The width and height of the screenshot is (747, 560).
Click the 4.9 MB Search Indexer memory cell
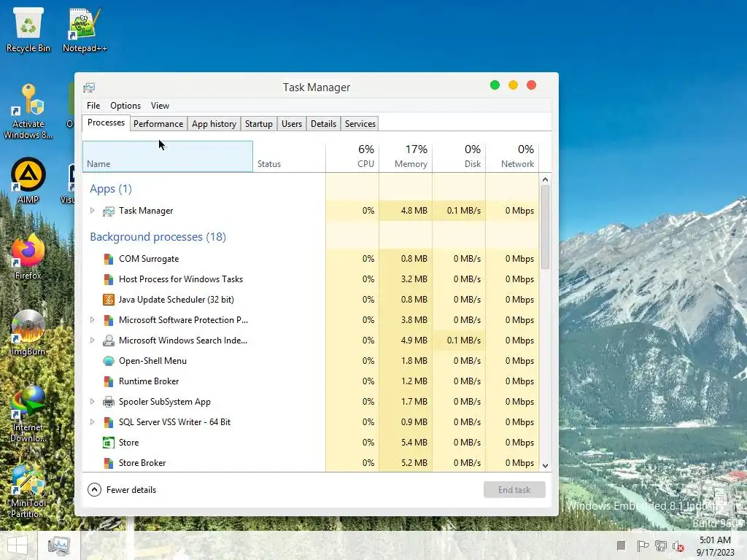406,341
